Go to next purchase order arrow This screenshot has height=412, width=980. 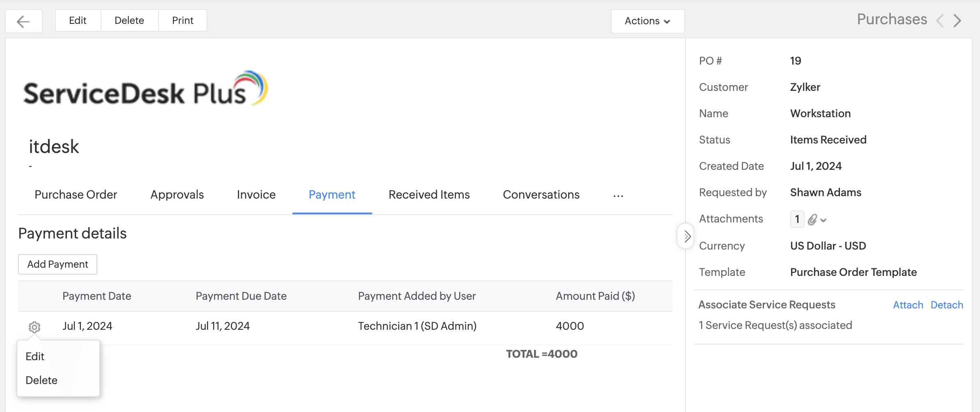coord(957,21)
